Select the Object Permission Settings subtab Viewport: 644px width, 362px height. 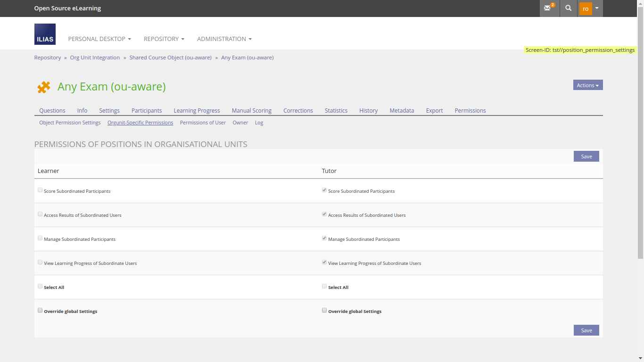click(70, 123)
